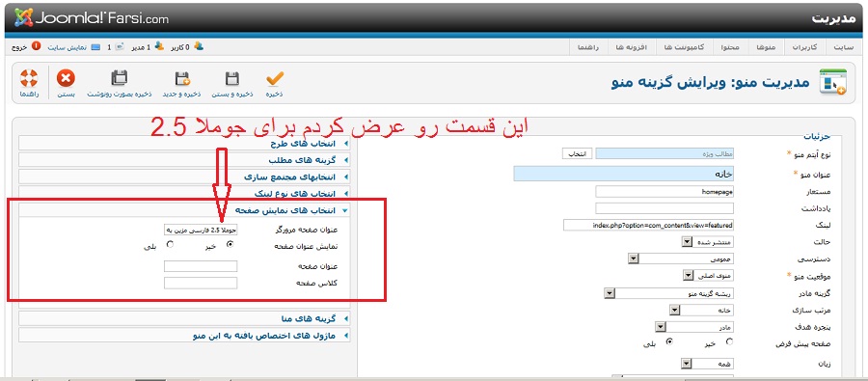The image size is (868, 381).
Task: Open the محتوا menu
Action: click(730, 47)
